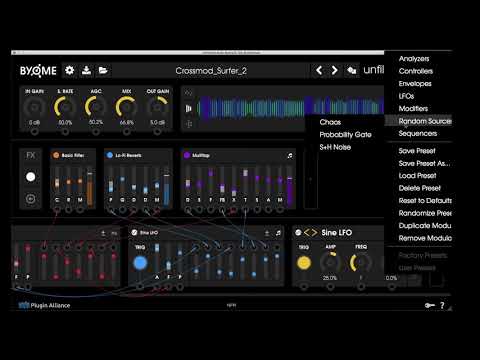Click the audio waveform display
Screen dimensions: 480x360
click(x=291, y=107)
